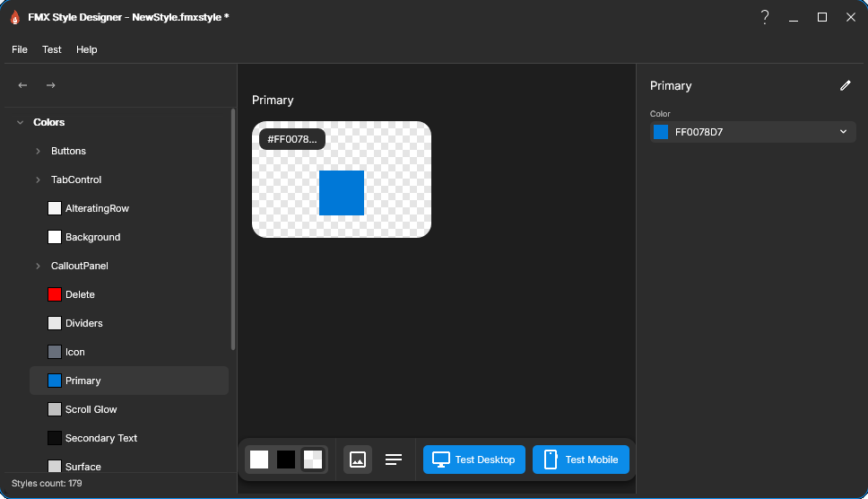868x499 pixels.
Task: Click the Primary heading above preview
Action: pos(273,101)
